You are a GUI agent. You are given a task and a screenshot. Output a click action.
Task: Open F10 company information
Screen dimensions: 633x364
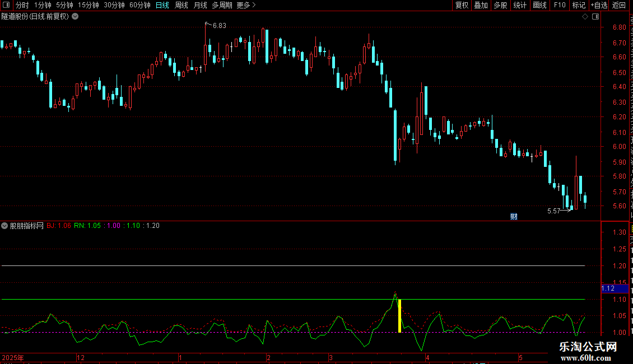pyautogui.click(x=560, y=5)
